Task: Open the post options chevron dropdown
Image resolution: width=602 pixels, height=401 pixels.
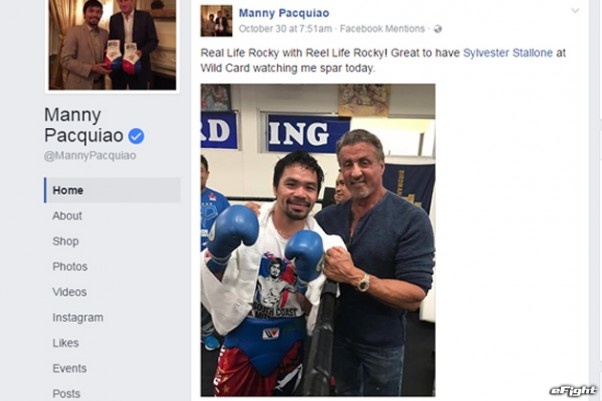Action: point(575,11)
